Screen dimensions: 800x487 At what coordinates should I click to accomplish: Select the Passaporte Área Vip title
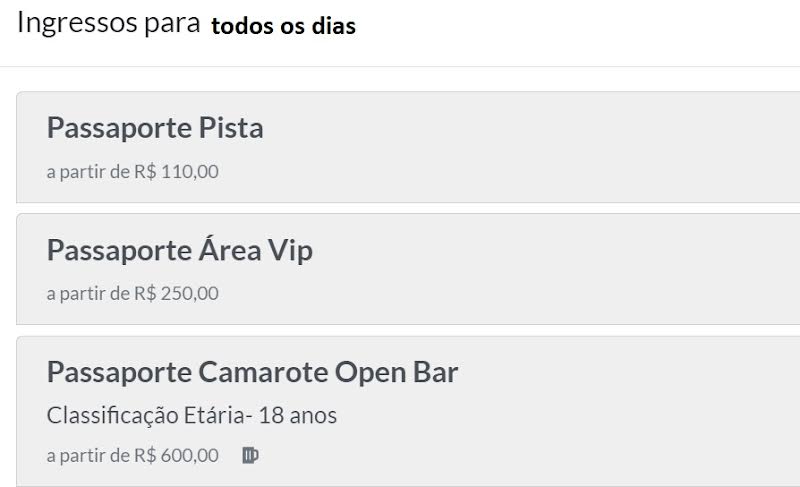(x=180, y=250)
